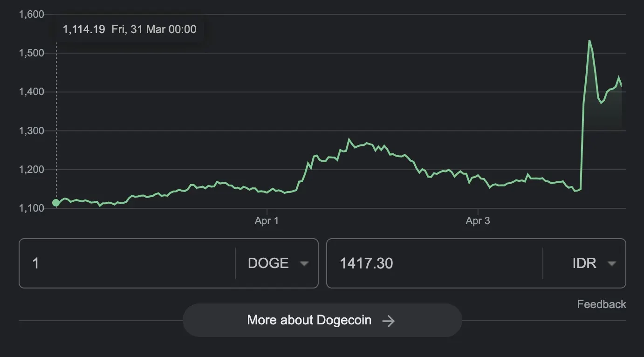Click the IDR amount field showing 1417.30
This screenshot has width=644, height=357.
click(433, 263)
